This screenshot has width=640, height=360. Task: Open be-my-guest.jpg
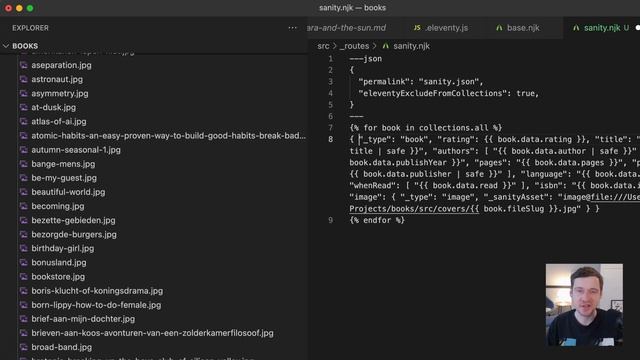pyautogui.click(x=64, y=178)
